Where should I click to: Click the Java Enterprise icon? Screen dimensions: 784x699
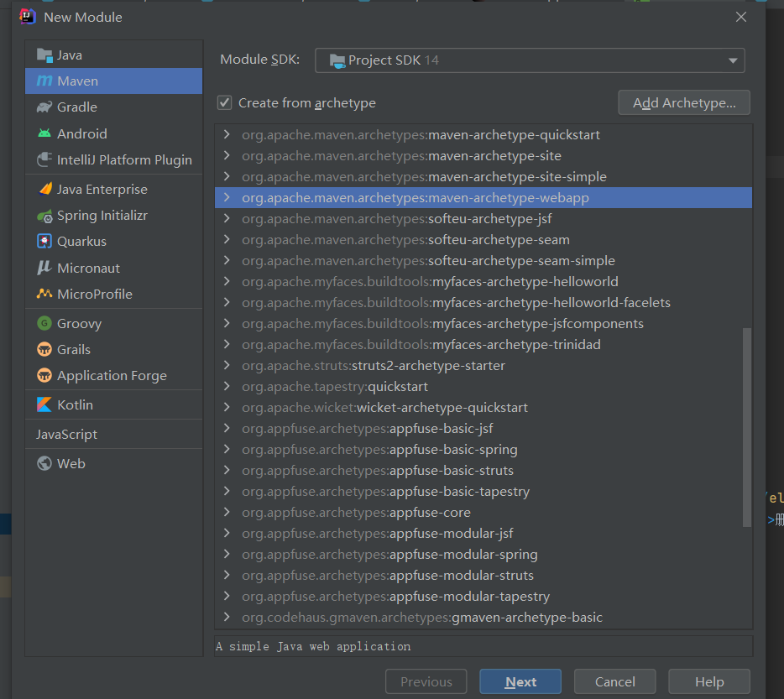45,189
